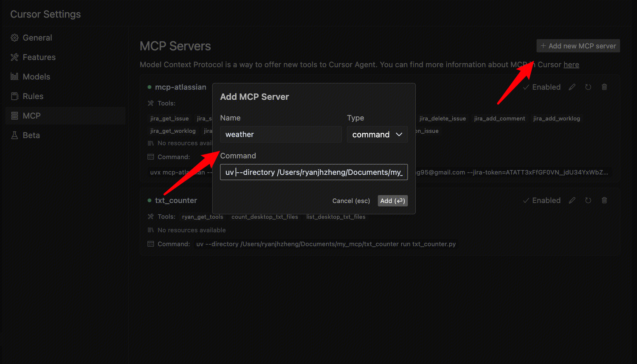Toggle Enabled on the txt_counter server
The width and height of the screenshot is (637, 364).
541,200
